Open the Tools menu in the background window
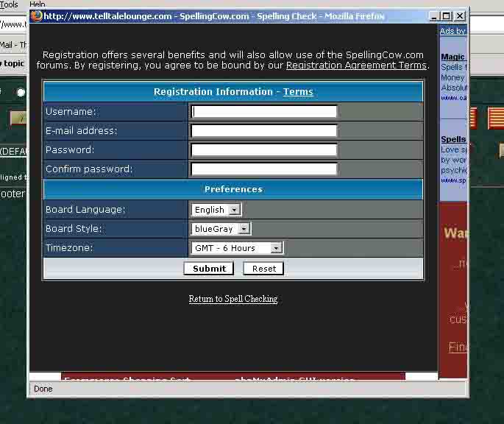Image resolution: width=504 pixels, height=424 pixels. (9, 4)
